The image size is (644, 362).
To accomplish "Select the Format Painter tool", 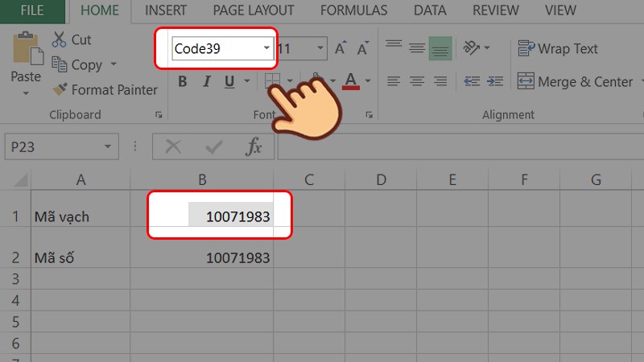I will [x=60, y=90].
